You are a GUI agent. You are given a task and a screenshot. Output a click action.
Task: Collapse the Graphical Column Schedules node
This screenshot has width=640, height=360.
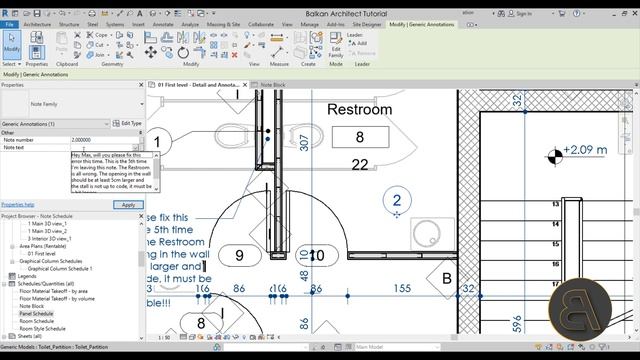tap(12, 261)
